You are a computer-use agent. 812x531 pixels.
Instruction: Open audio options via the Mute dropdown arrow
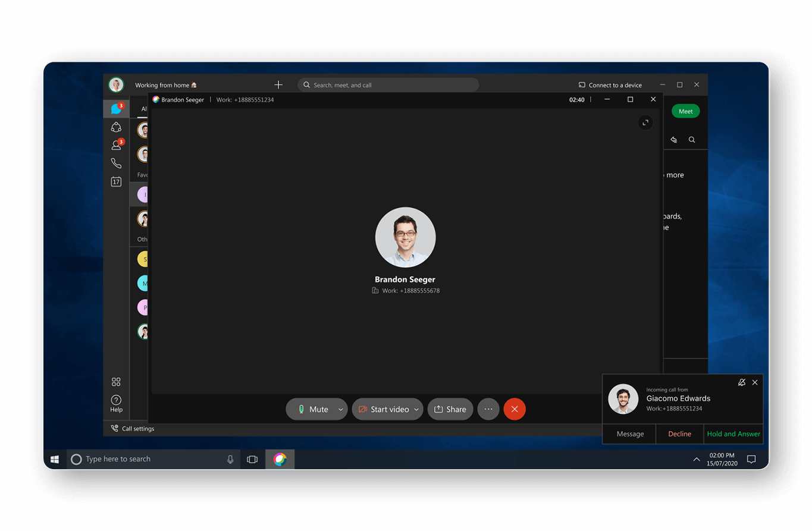(341, 409)
